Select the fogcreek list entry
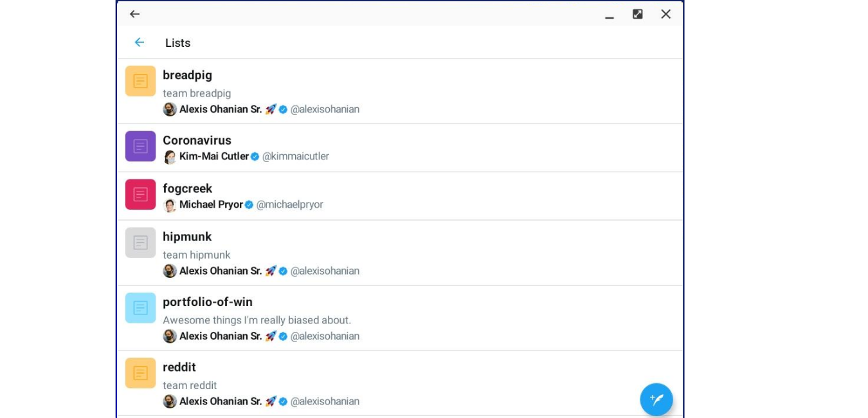Image resolution: width=868 pixels, height=418 pixels. (x=188, y=188)
